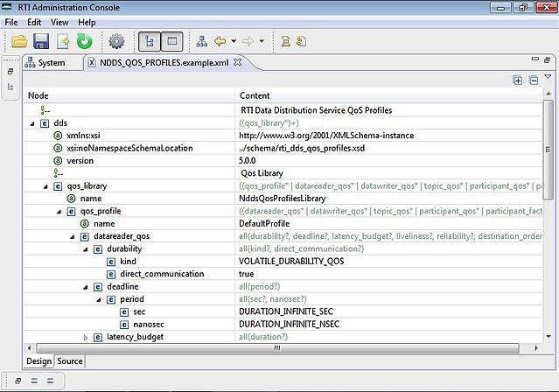Select the version attribute row
This screenshot has width=559, height=392.
(x=283, y=160)
